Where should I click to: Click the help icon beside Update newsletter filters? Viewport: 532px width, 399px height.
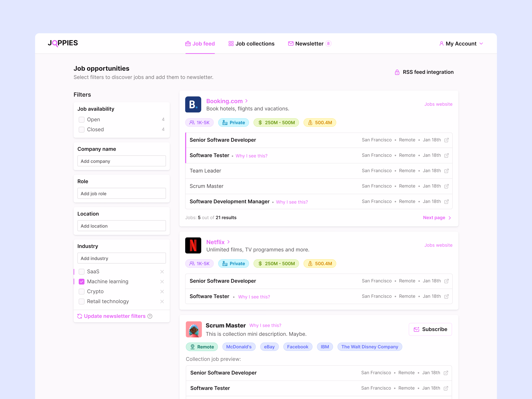[150, 316]
